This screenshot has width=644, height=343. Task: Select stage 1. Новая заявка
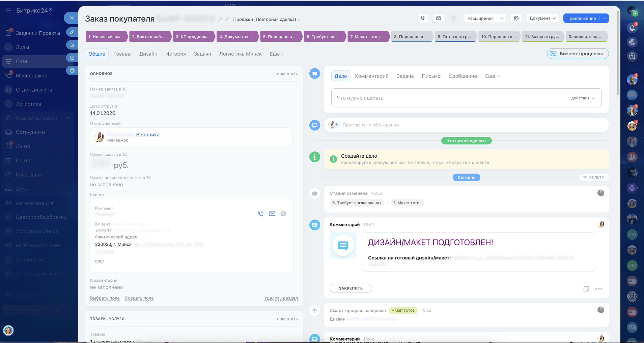pyautogui.click(x=106, y=36)
